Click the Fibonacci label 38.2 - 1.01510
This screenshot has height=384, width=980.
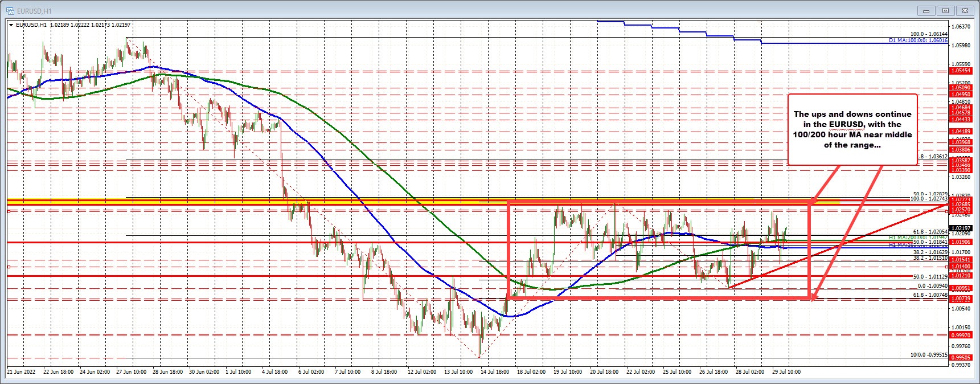point(930,258)
